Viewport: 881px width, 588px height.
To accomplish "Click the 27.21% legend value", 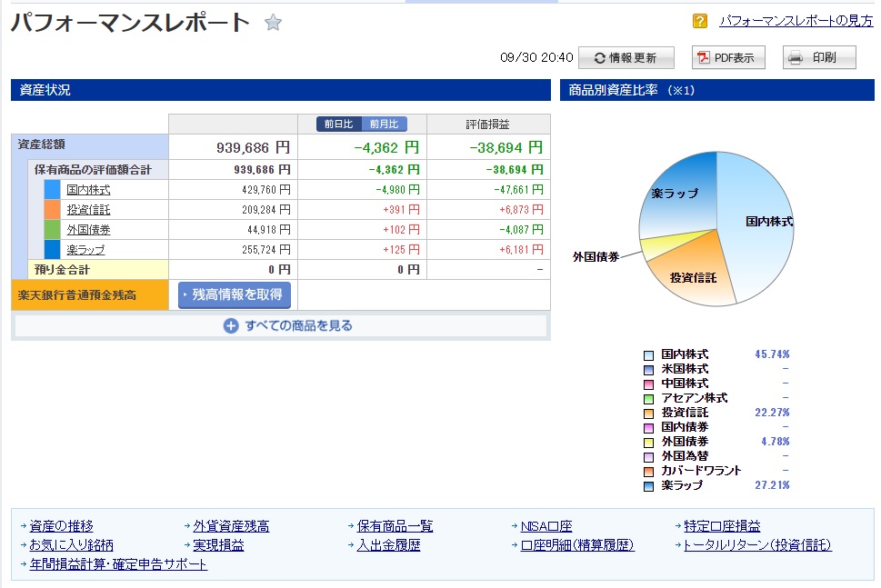I will 772,485.
